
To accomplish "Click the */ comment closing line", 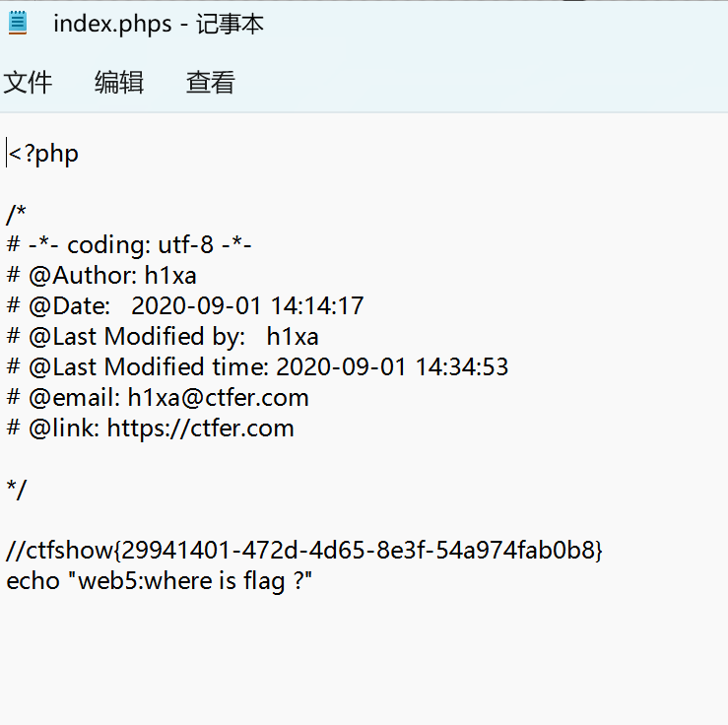I will point(16,489).
